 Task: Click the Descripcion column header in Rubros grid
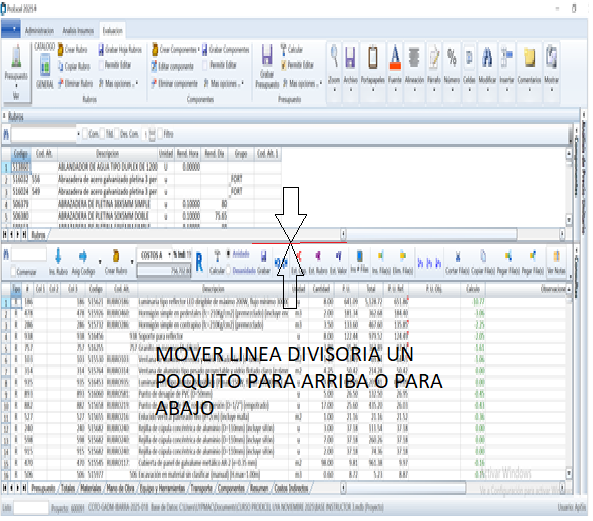[107, 154]
